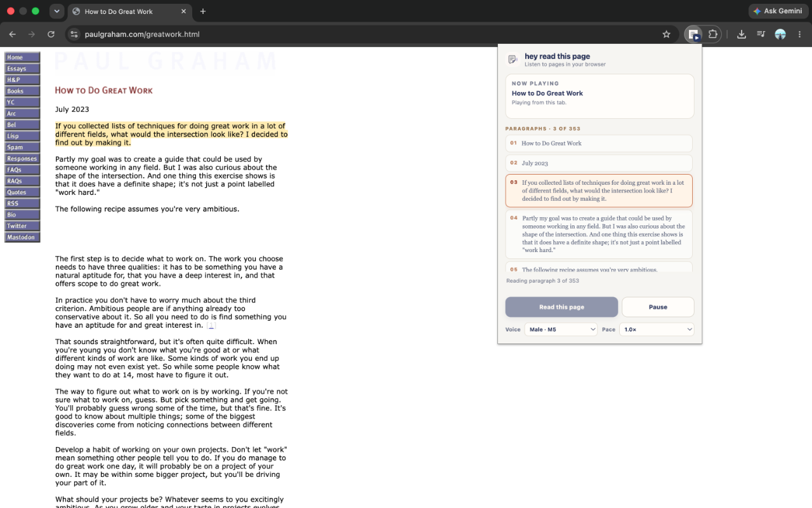Select paragraph 02 July 2023
The width and height of the screenshot is (812, 508).
click(599, 163)
